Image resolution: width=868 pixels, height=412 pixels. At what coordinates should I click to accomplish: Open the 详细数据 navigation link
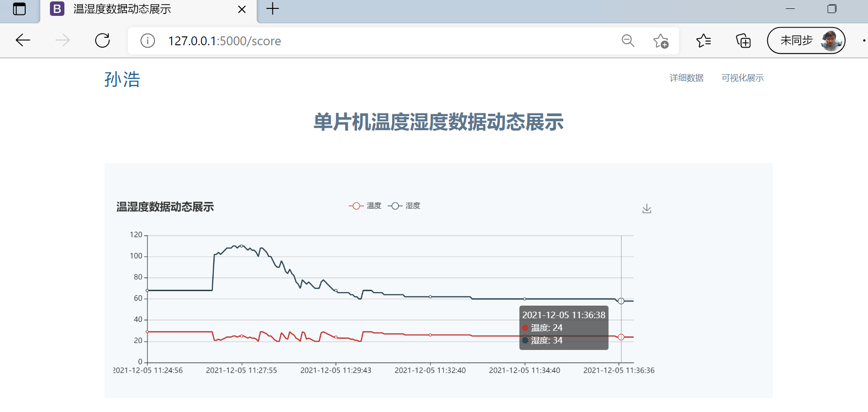(686, 78)
